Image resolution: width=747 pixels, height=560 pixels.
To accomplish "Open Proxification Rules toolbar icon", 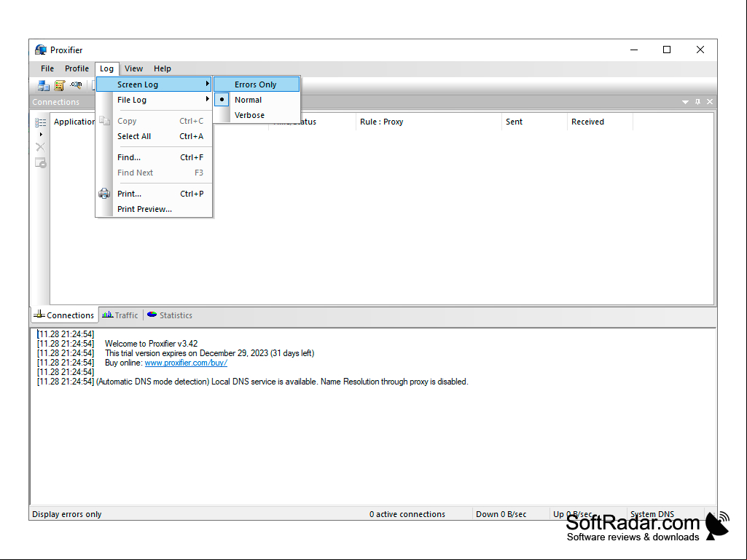I will [60, 85].
